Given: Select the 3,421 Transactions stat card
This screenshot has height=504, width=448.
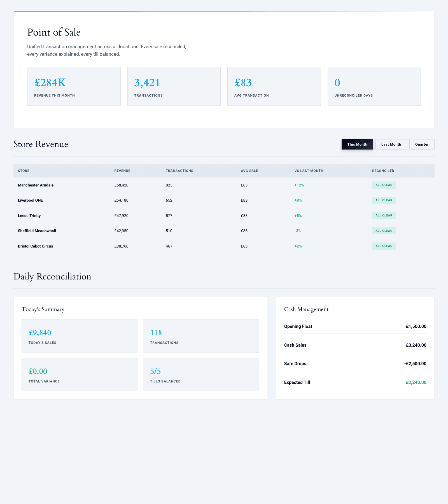Looking at the screenshot, I should point(174,86).
